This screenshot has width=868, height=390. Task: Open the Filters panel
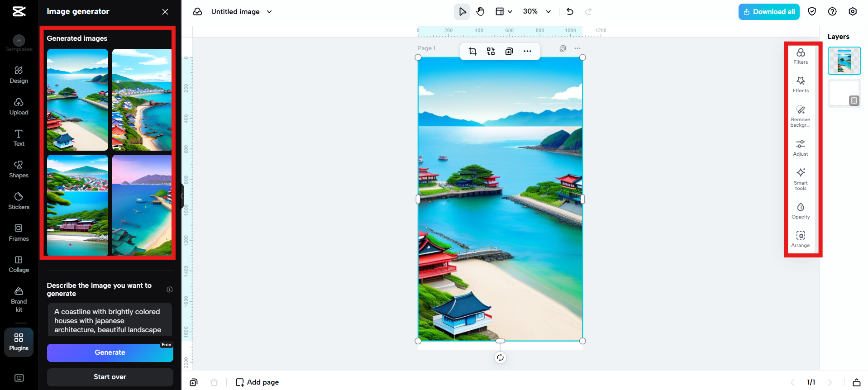(800, 56)
